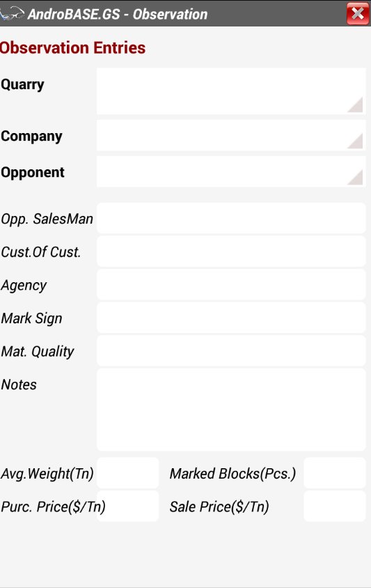Select the Cust.Of Cust. input box
The width and height of the screenshot is (371, 588).
click(231, 252)
